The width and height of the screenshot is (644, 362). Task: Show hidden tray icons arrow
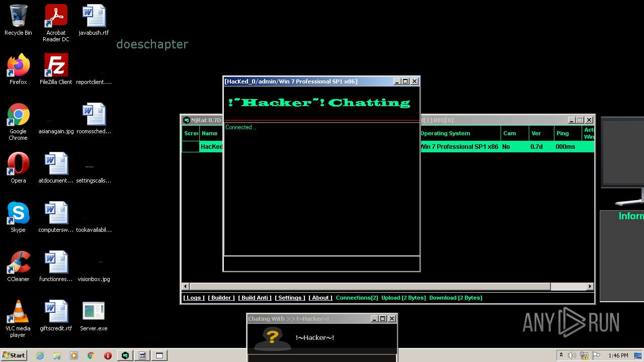pyautogui.click(x=561, y=355)
